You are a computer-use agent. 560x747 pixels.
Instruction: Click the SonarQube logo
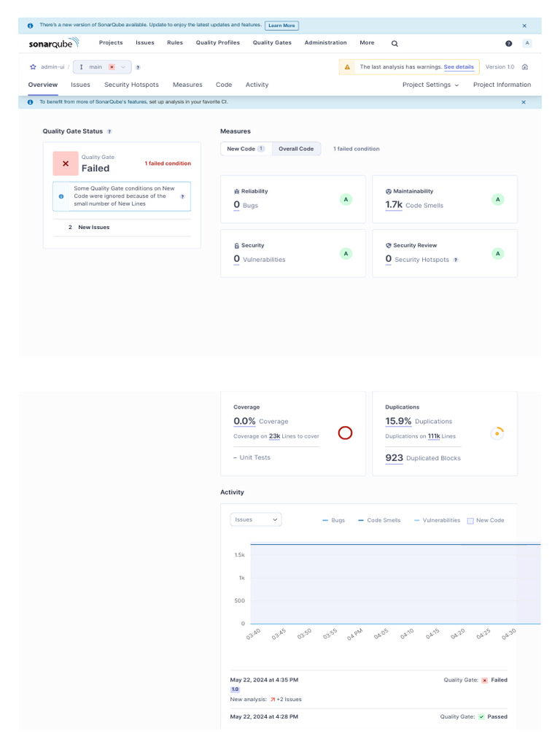54,43
